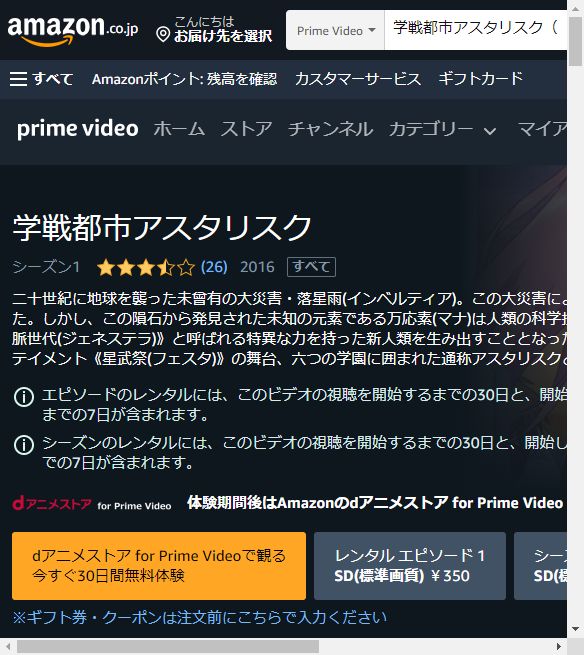Viewport: 584px width, 655px height.
Task: Click the delivery location pin icon
Action: click(x=163, y=35)
